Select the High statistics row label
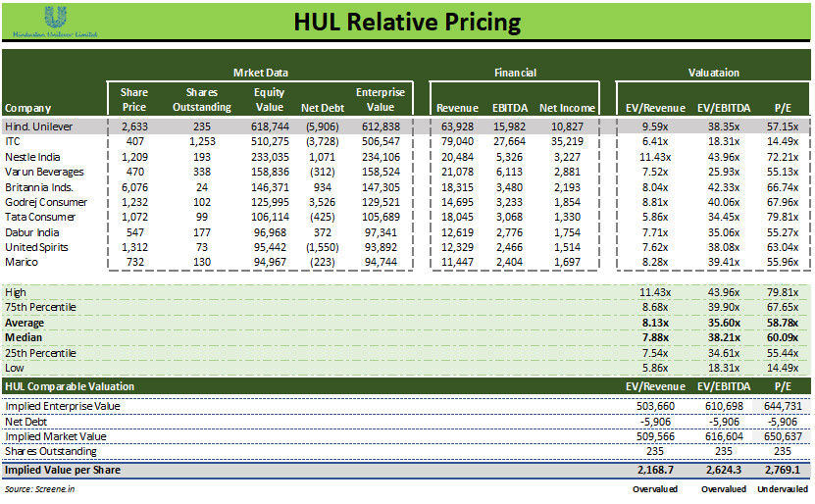Image resolution: width=815 pixels, height=504 pixels. (x=16, y=292)
